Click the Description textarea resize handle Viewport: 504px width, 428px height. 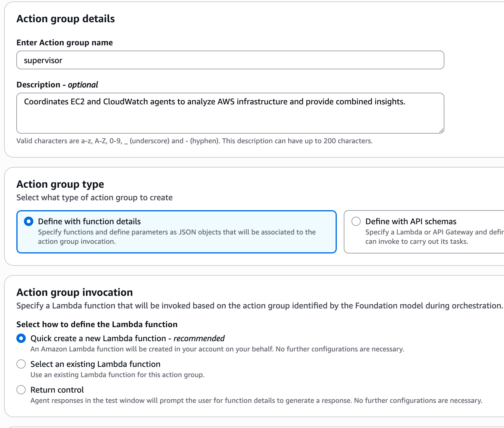(441, 131)
